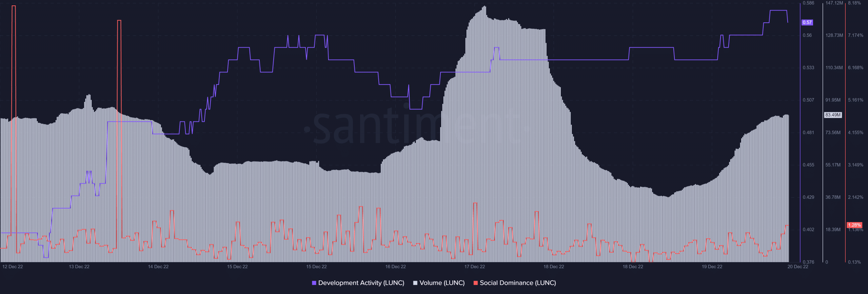Toggle the Volume (LUNC) legend label
Screen dimensions: 868x294
(x=442, y=283)
